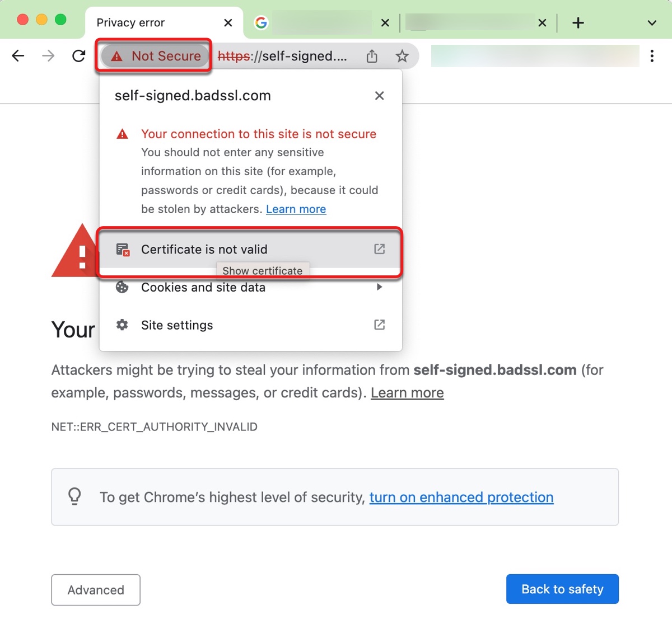Bookmark the page with the star icon

(402, 56)
